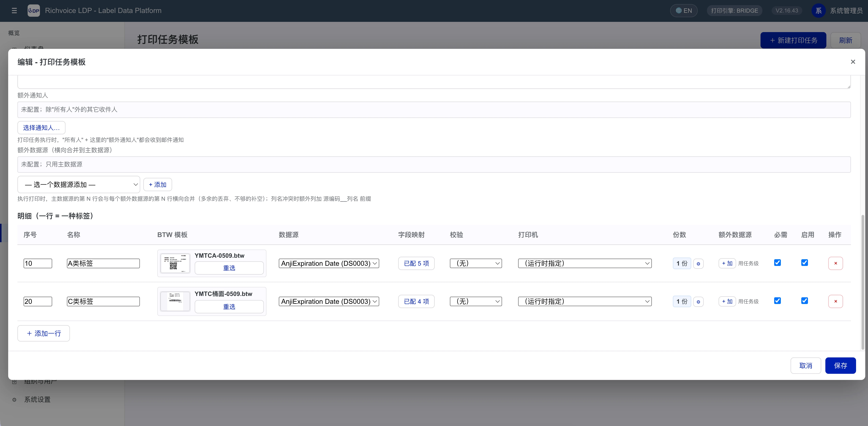868x426 pixels.
Task: Click the 添加一行 button
Action: pos(44,333)
